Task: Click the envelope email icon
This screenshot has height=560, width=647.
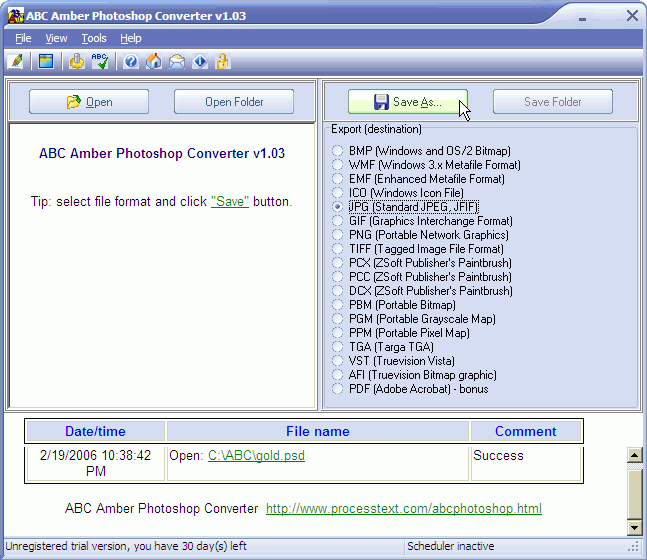Action: click(177, 62)
